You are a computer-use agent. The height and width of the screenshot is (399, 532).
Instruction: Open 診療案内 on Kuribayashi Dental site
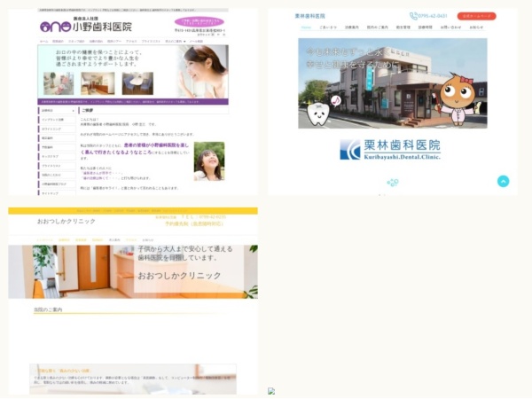point(351,27)
